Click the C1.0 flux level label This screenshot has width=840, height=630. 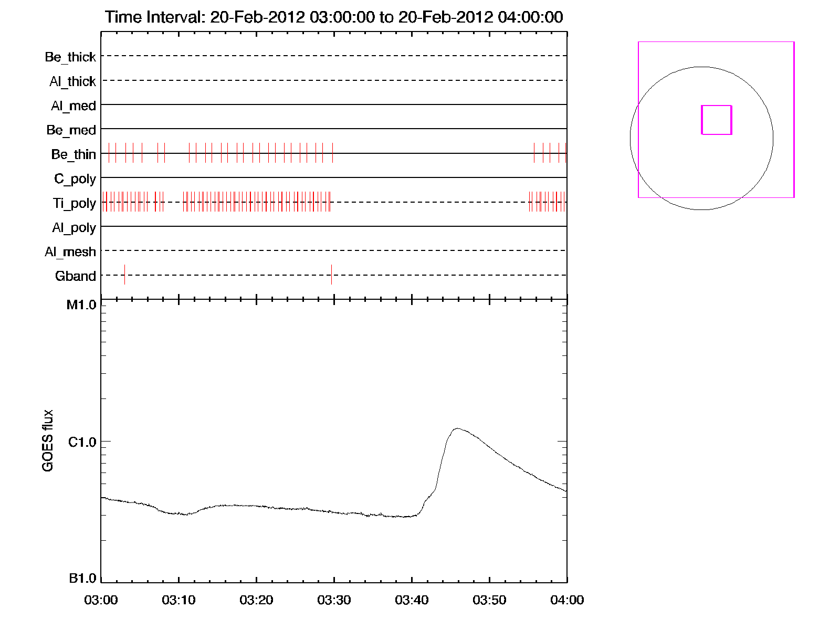(x=82, y=442)
